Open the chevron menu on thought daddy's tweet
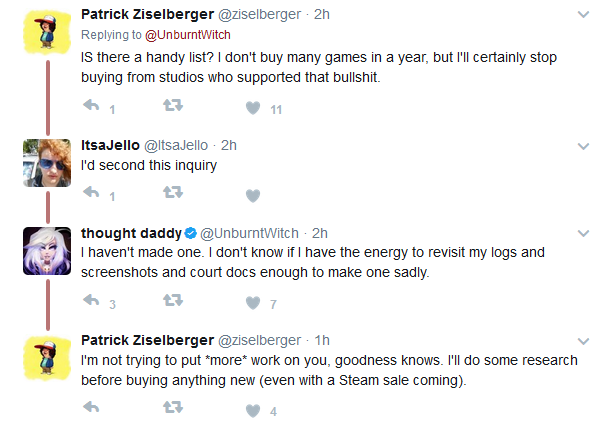Image resolution: width=603 pixels, height=423 pixels. click(x=583, y=233)
